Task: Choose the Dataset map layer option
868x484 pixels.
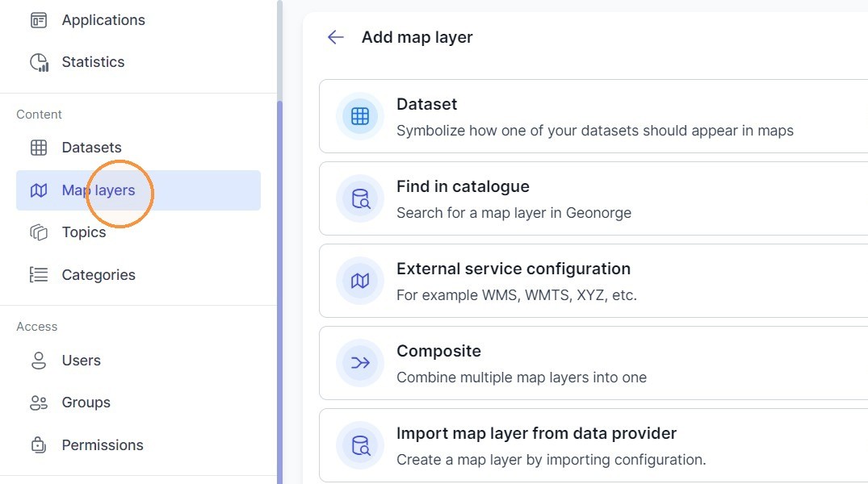Action: coord(593,116)
